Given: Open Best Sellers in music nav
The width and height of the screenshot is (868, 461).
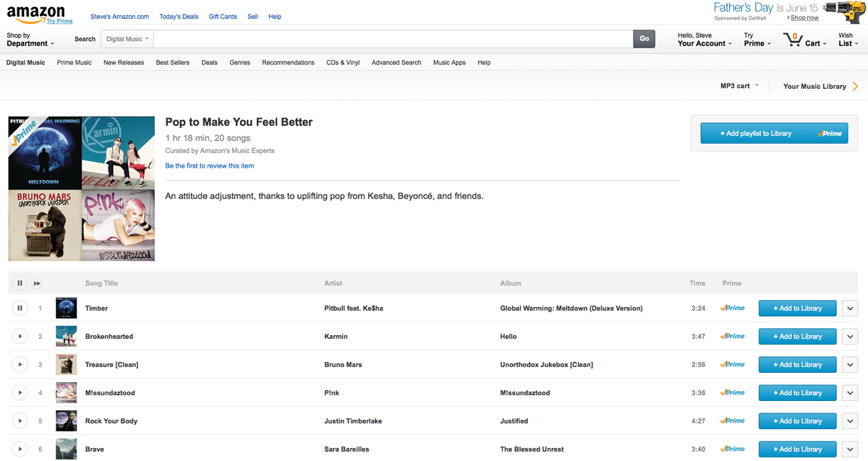Looking at the screenshot, I should coord(173,63).
